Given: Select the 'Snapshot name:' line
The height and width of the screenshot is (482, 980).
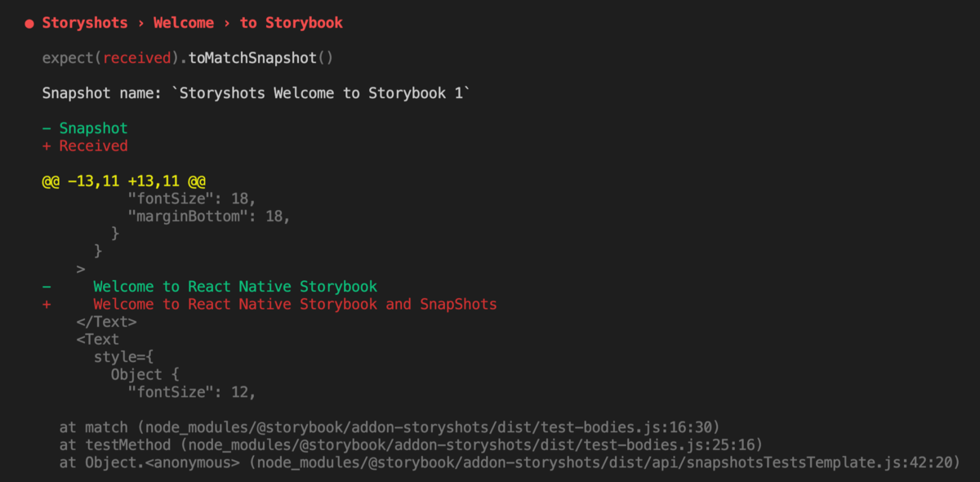Looking at the screenshot, I should pyautogui.click(x=257, y=93).
